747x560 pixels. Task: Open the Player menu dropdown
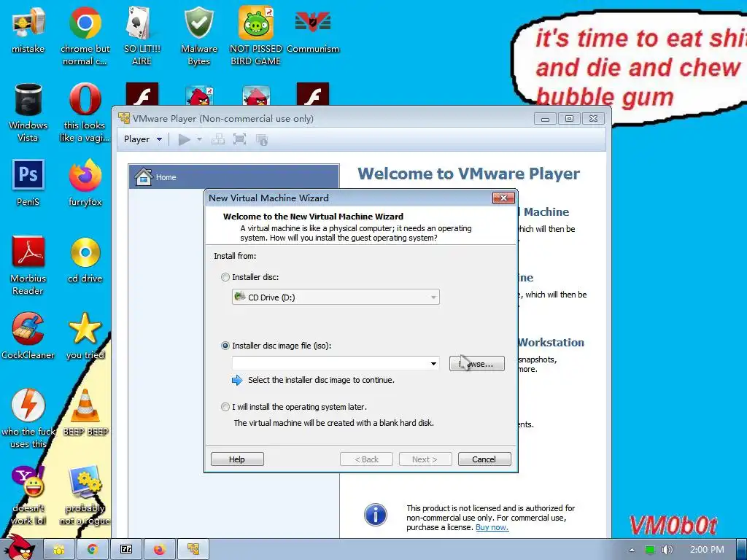(x=142, y=139)
